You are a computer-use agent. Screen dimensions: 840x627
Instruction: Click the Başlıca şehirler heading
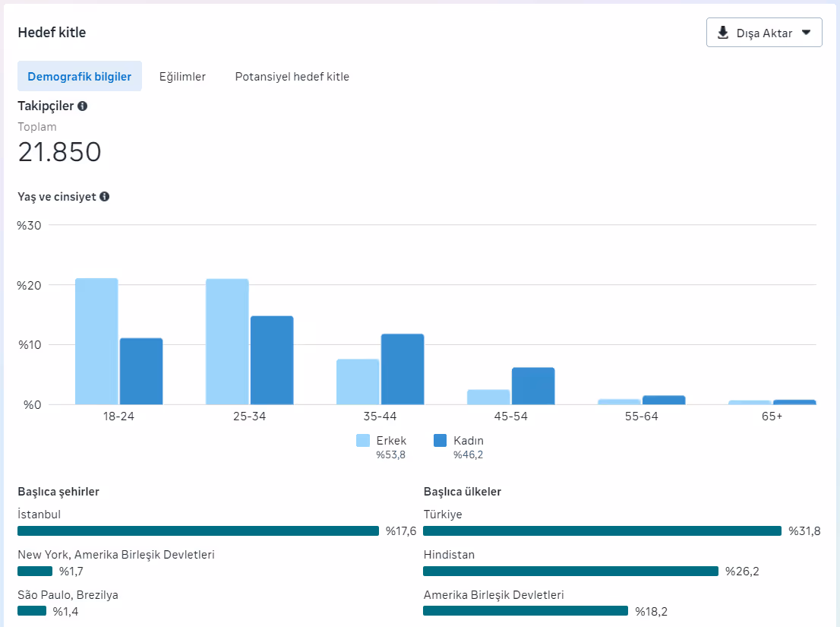click(58, 492)
